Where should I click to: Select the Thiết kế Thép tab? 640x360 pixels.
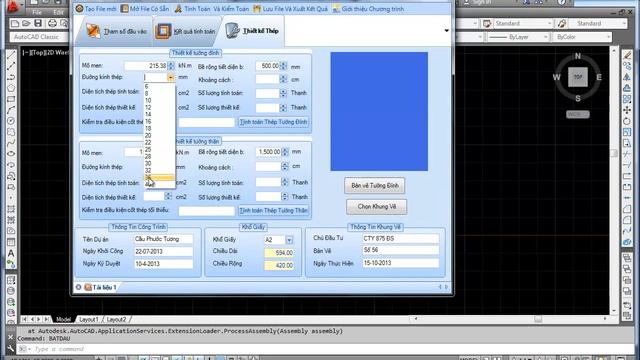click(x=252, y=31)
